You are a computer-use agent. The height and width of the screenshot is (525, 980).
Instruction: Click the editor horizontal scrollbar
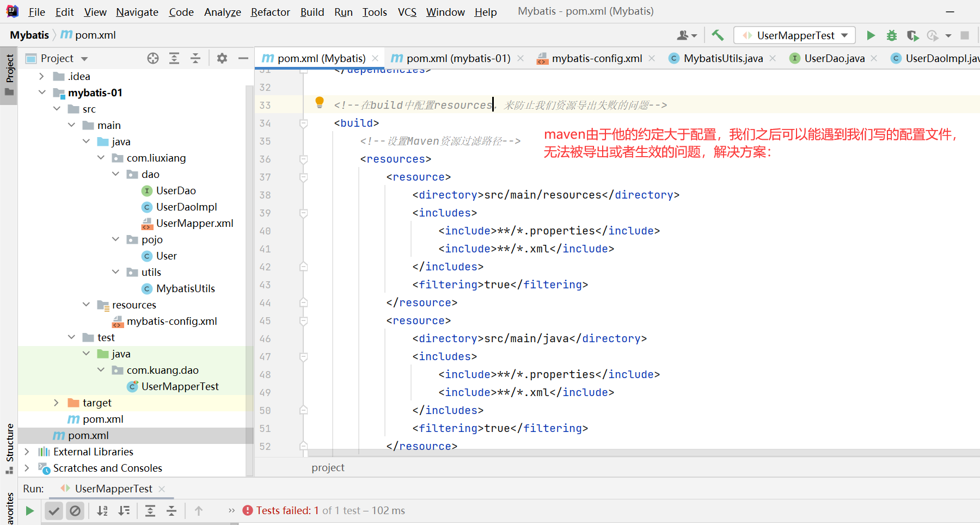coord(642,453)
